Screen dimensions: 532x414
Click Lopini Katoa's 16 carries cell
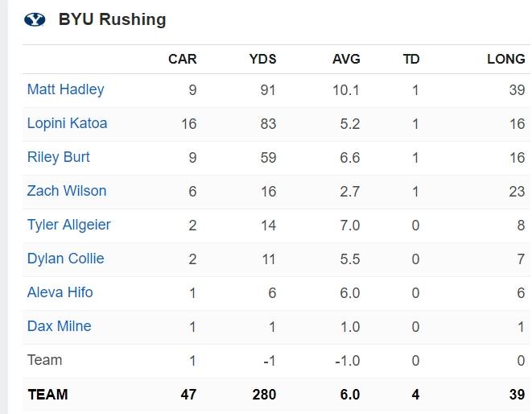click(189, 123)
